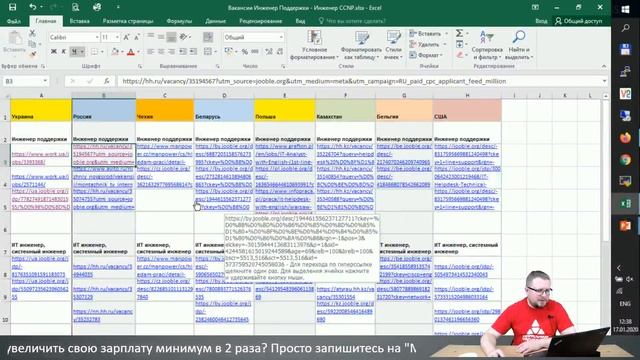Toggle middle vertical alignment
Viewport: 640px width, 360px height.
[x=161, y=37]
